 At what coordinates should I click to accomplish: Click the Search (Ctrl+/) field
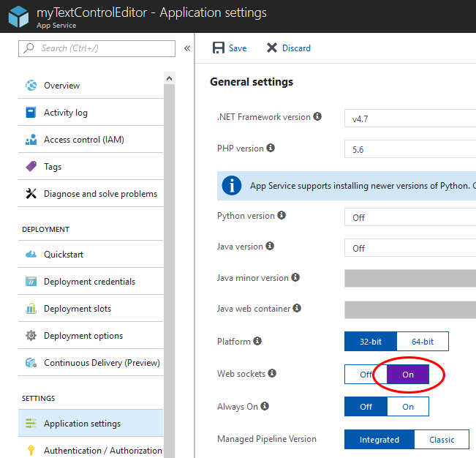pos(97,48)
